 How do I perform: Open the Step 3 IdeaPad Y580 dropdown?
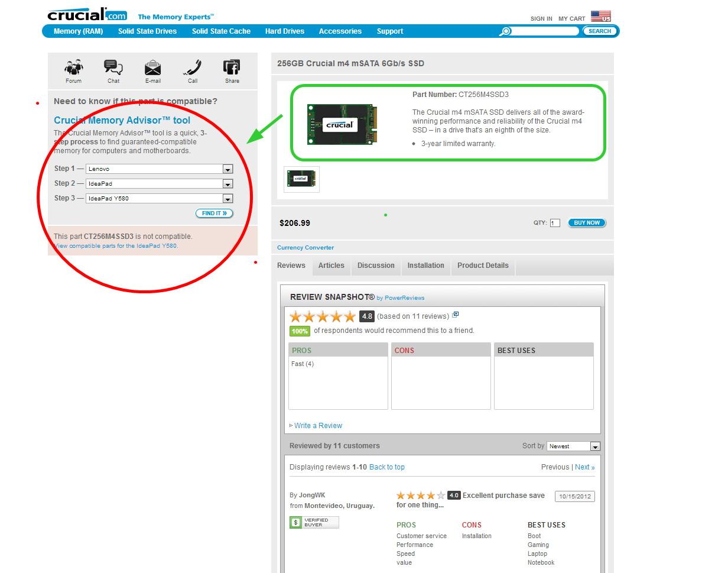tap(159, 198)
